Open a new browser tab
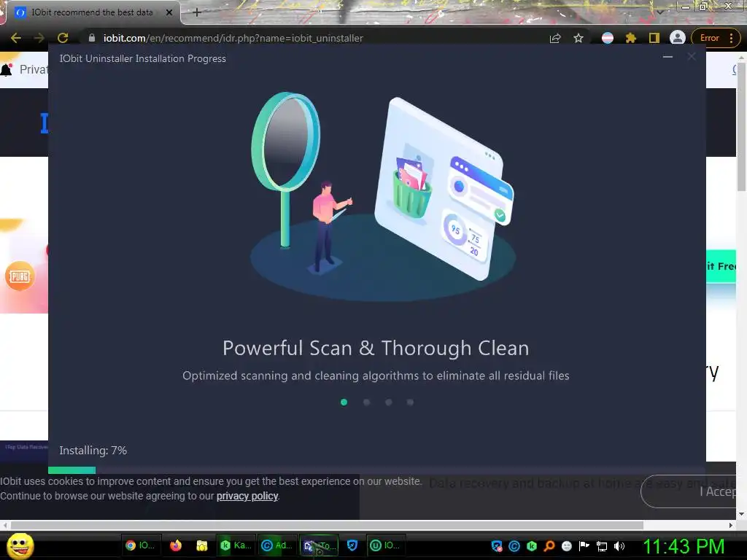747x560 pixels. pos(197,12)
